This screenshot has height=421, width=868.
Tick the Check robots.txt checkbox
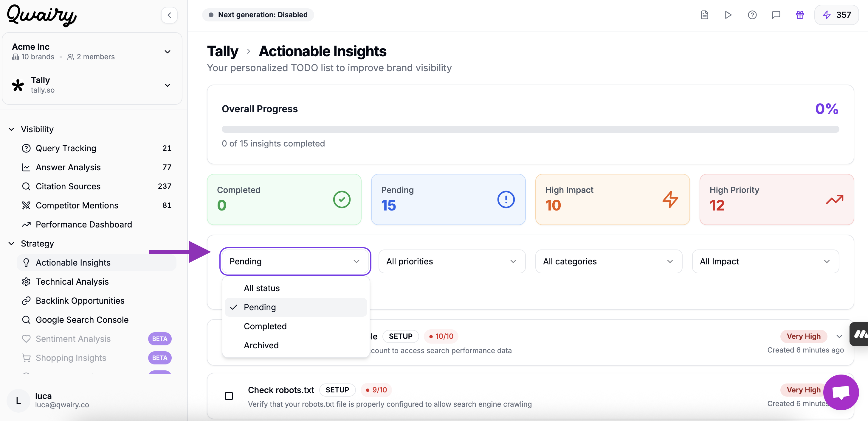pos(229,396)
